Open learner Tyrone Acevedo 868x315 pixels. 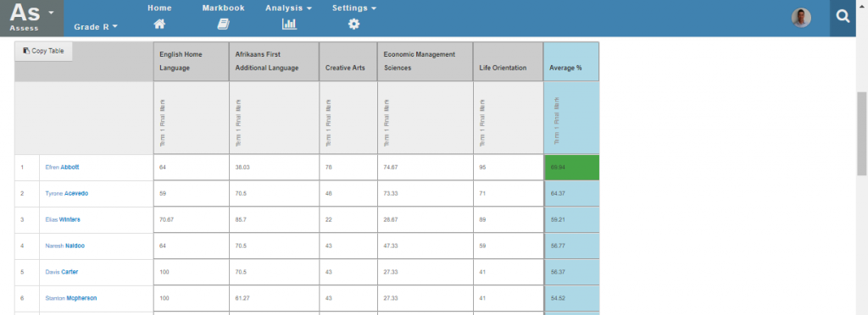(66, 193)
